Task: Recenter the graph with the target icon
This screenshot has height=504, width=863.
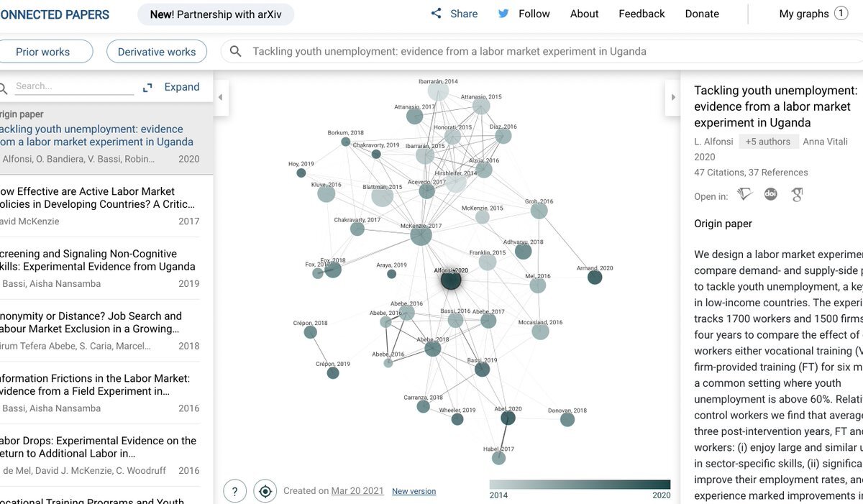Action: (265, 490)
